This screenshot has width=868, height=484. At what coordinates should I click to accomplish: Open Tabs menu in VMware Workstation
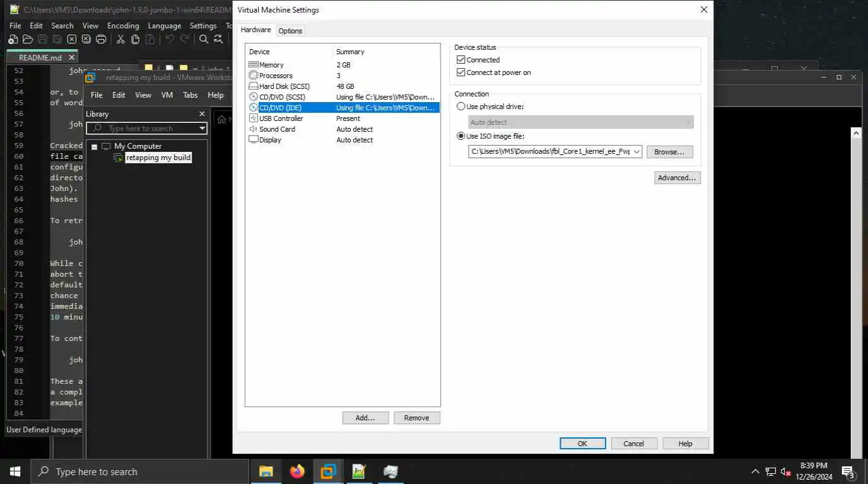tap(191, 95)
